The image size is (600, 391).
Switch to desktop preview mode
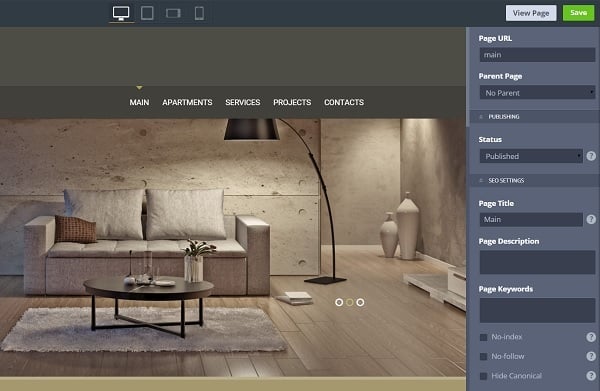(x=121, y=13)
